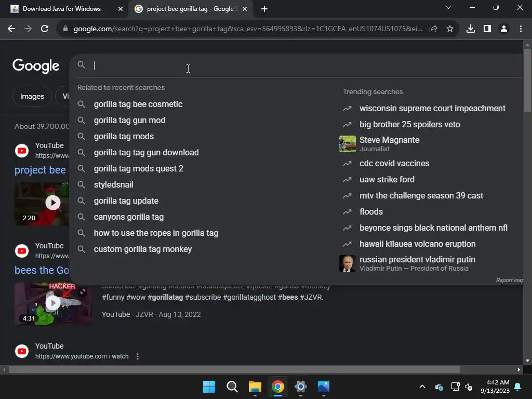Open the project bee result link
The image size is (532, 399).
(41, 170)
